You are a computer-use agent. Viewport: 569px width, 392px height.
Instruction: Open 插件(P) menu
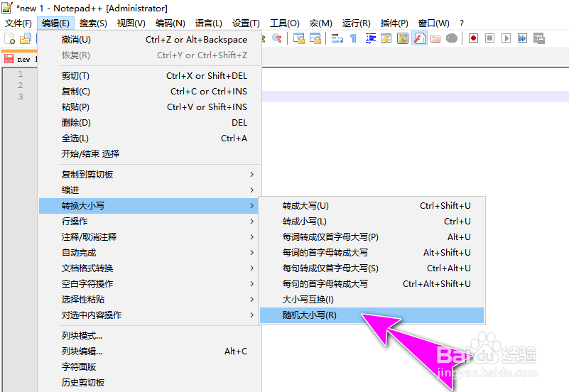pos(394,23)
